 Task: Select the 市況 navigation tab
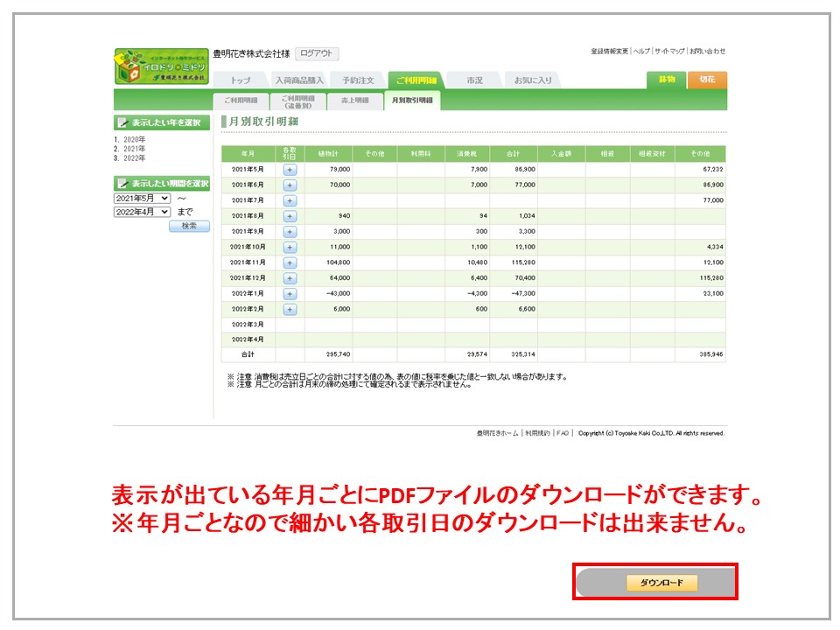(x=474, y=80)
